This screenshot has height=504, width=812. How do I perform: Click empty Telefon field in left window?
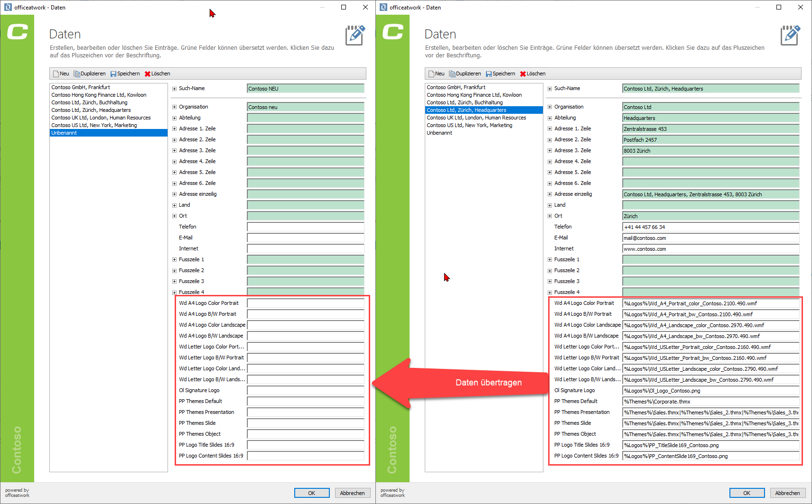306,227
